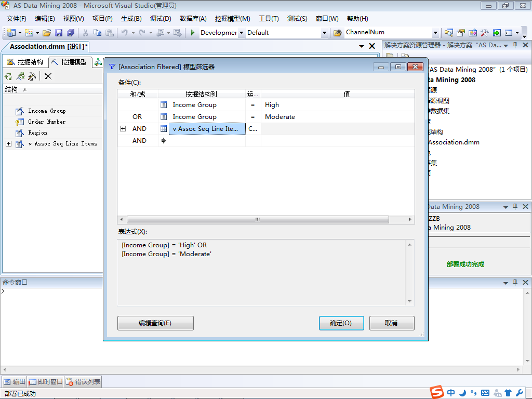Screen dimensions: 532x399
Task: Click the IME skin shirt icon
Action: click(x=508, y=393)
